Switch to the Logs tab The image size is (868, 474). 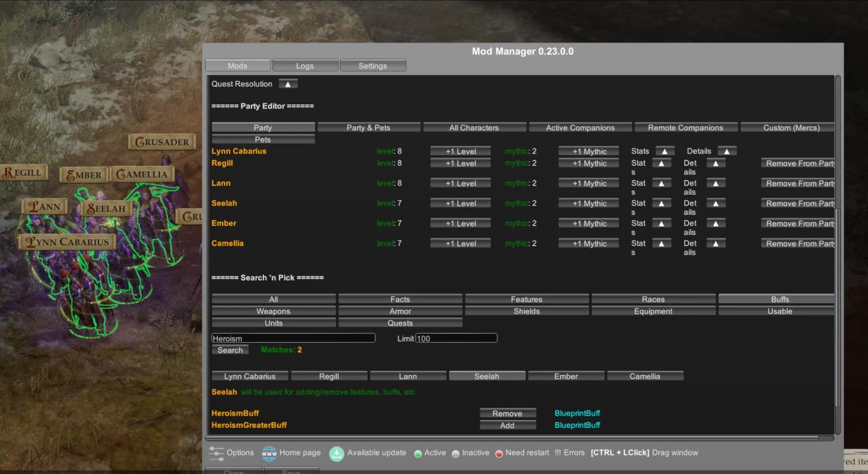(x=305, y=66)
